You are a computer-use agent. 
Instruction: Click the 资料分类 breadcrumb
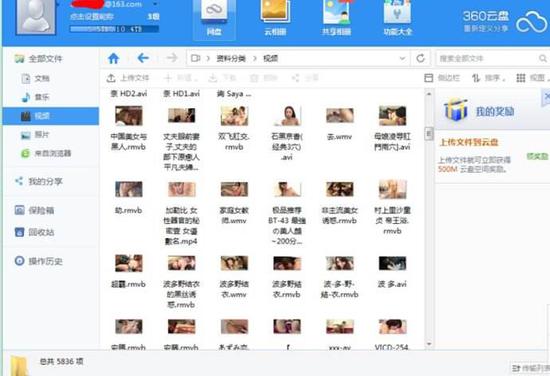click(x=231, y=59)
